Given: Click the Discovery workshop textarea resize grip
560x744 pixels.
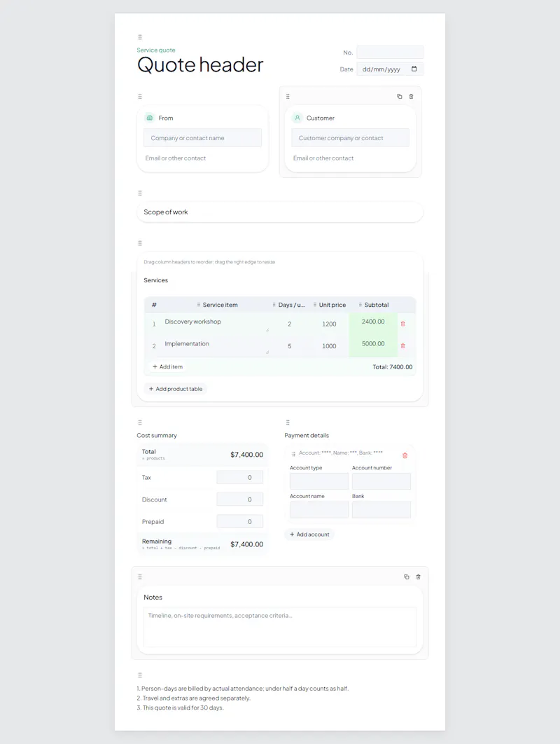Looking at the screenshot, I should [267, 330].
